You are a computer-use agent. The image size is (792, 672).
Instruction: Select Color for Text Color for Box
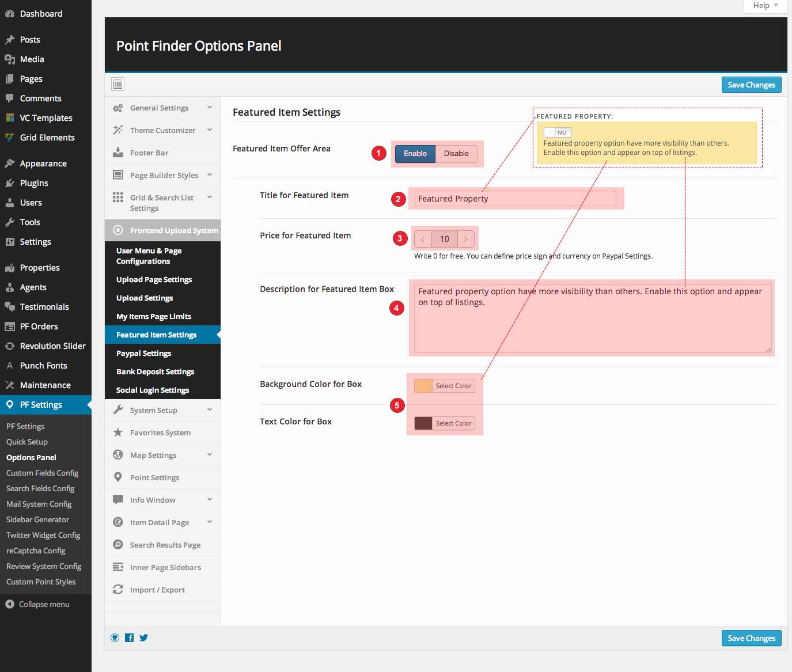[x=453, y=423]
